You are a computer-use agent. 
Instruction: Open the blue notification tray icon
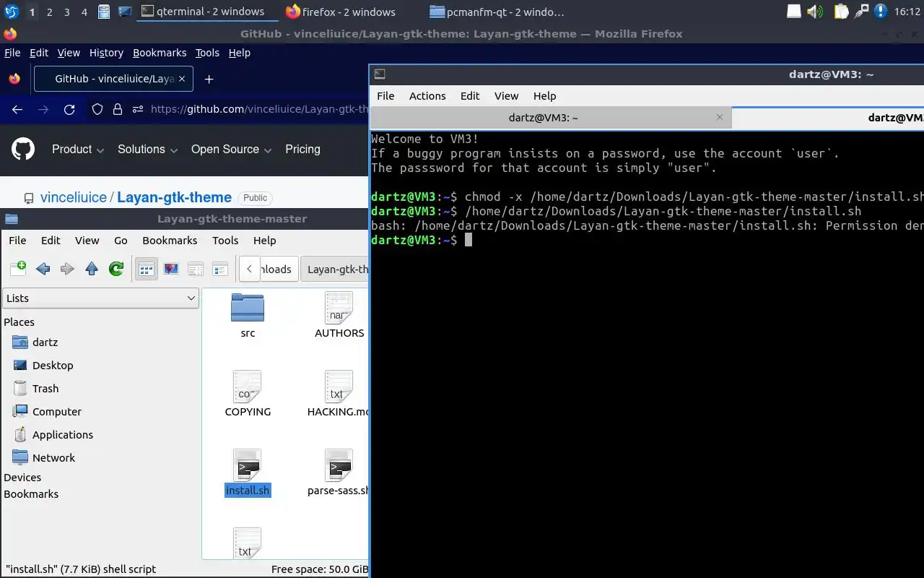click(881, 12)
